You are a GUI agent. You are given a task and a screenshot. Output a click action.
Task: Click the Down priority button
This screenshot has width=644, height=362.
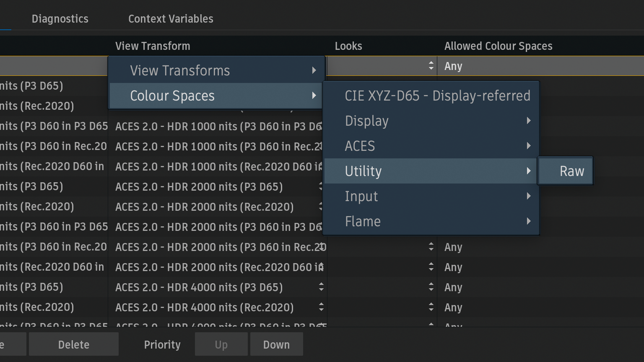276,344
